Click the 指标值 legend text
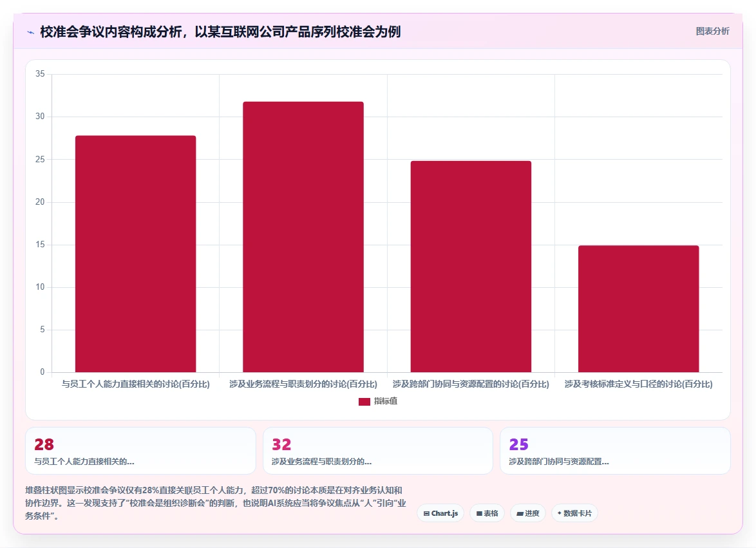 click(x=385, y=401)
